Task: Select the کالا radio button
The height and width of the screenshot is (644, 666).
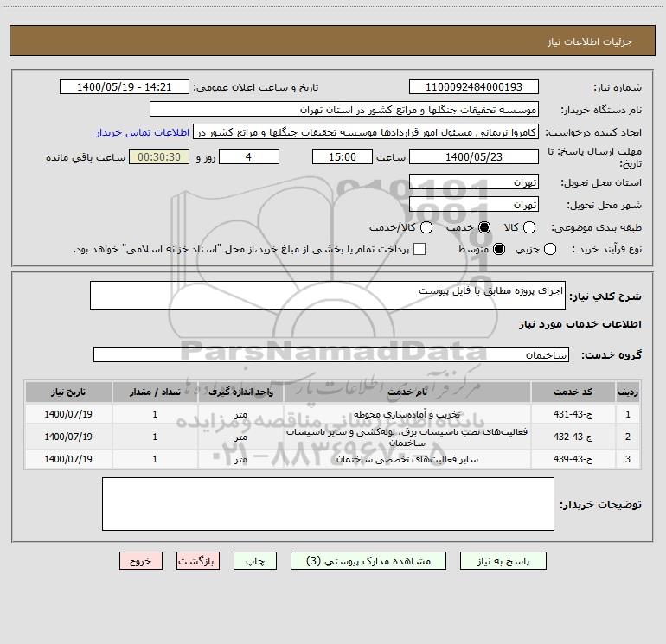Action: coord(528,227)
